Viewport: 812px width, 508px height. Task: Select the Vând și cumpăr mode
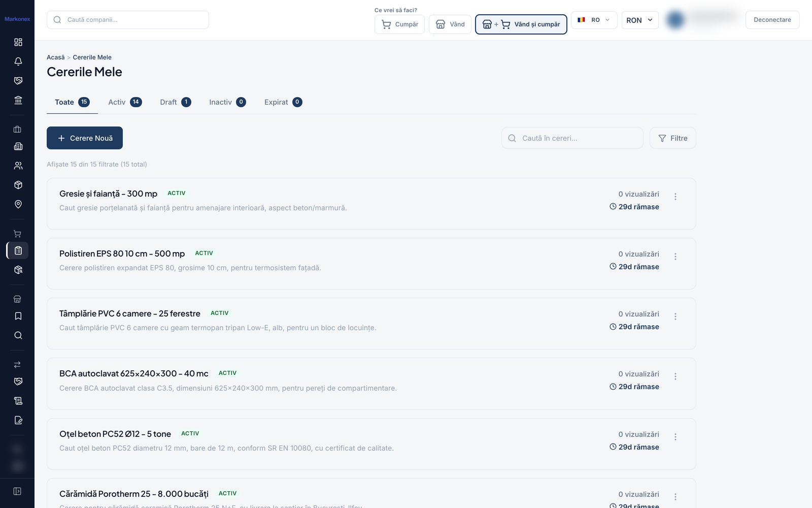click(x=521, y=24)
